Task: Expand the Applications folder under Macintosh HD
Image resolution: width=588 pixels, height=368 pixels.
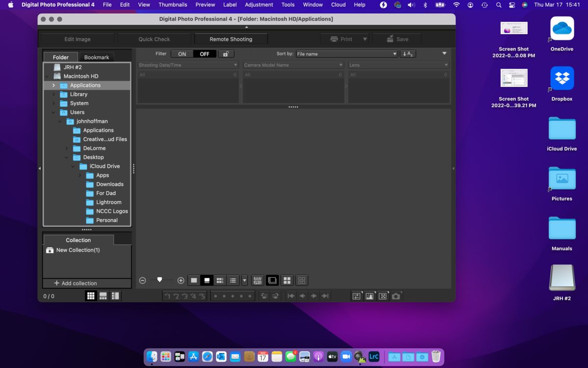Action: click(x=53, y=85)
